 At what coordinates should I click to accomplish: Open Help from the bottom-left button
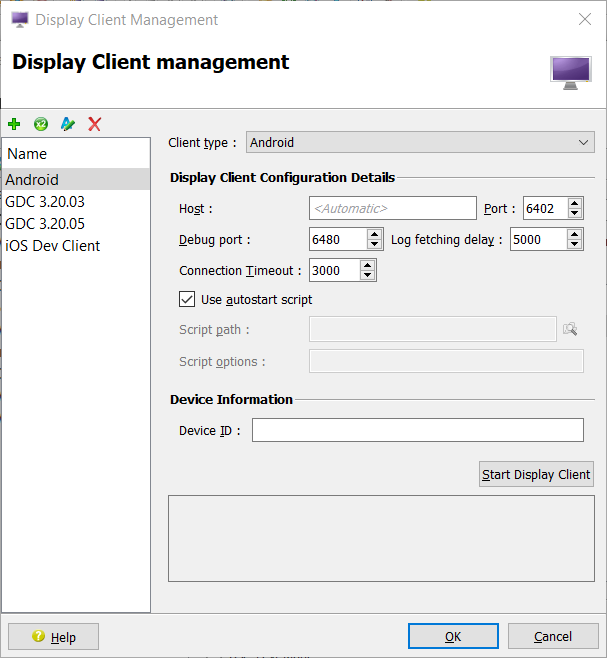click(54, 637)
